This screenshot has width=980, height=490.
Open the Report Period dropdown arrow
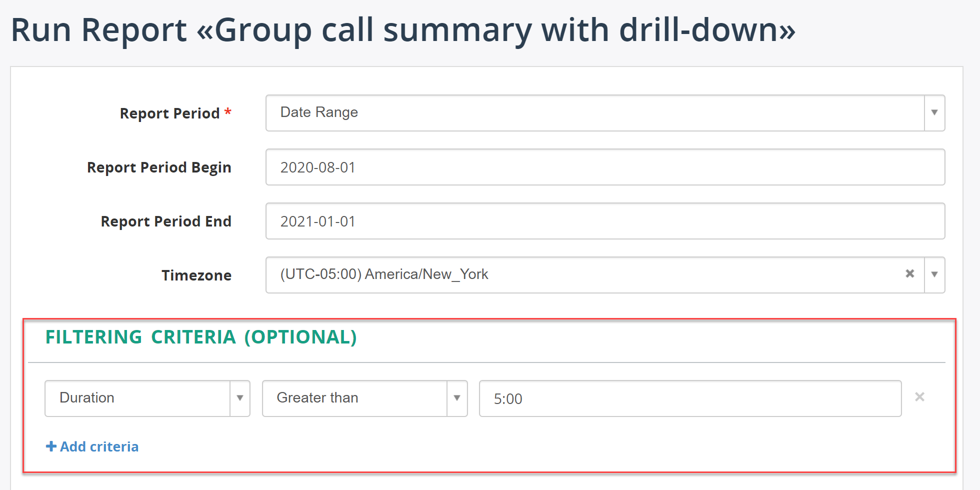point(934,113)
